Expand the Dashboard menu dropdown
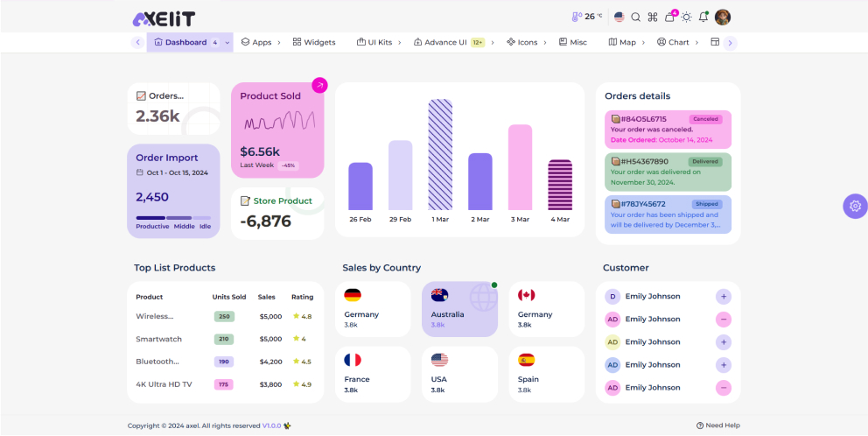Screen dimensions: 868x436 pos(227,42)
